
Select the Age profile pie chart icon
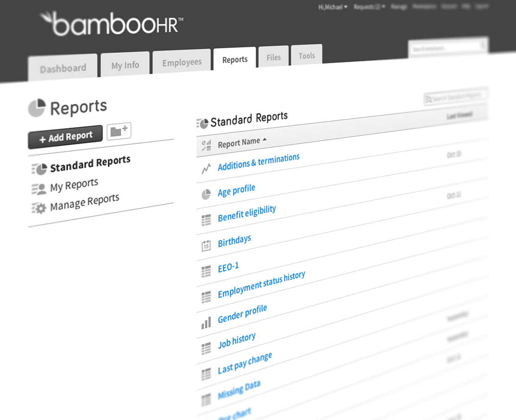pyautogui.click(x=206, y=194)
